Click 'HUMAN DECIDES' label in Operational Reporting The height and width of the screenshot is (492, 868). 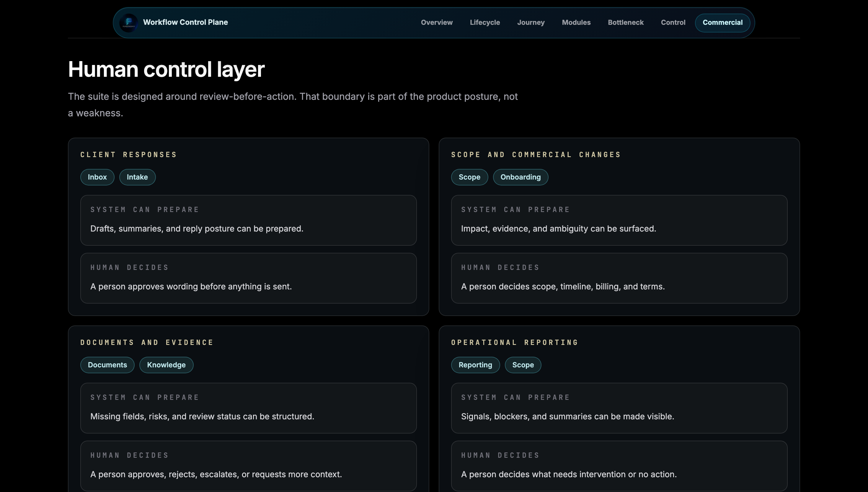[x=500, y=455]
